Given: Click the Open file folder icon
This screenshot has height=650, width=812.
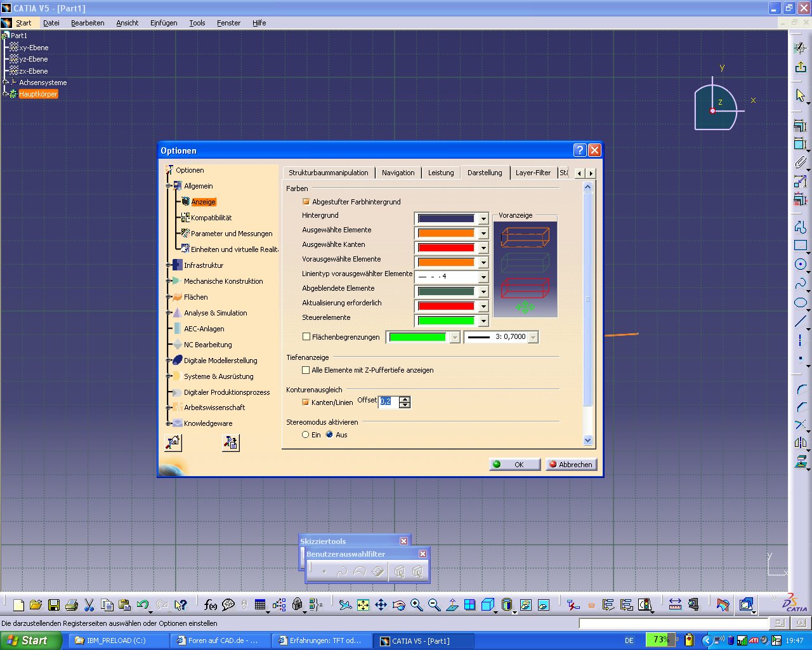Looking at the screenshot, I should click(x=36, y=605).
